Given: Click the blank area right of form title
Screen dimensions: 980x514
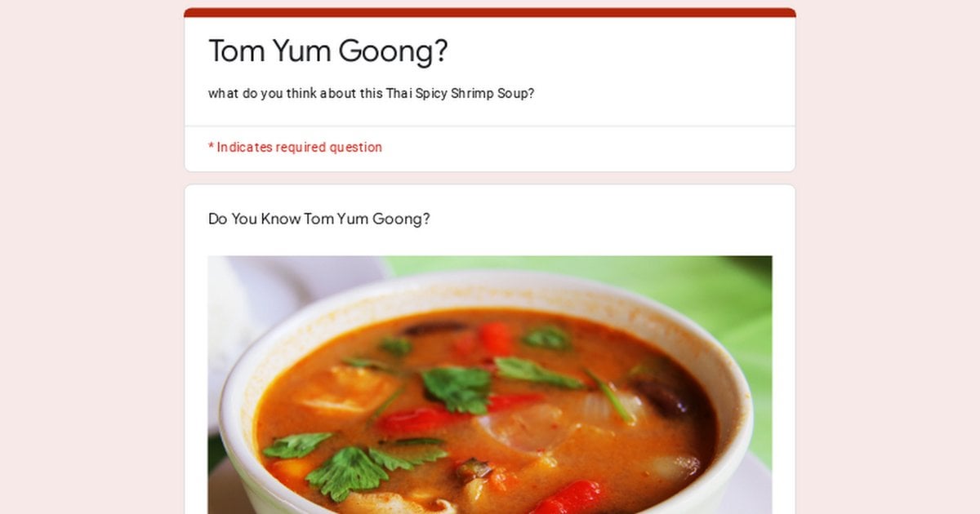Looking at the screenshot, I should coord(621,51).
